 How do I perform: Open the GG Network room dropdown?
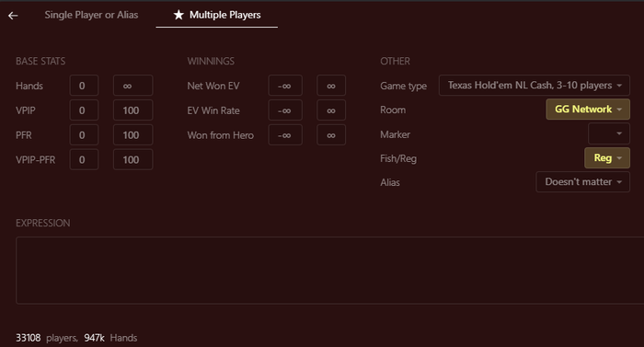tap(588, 110)
